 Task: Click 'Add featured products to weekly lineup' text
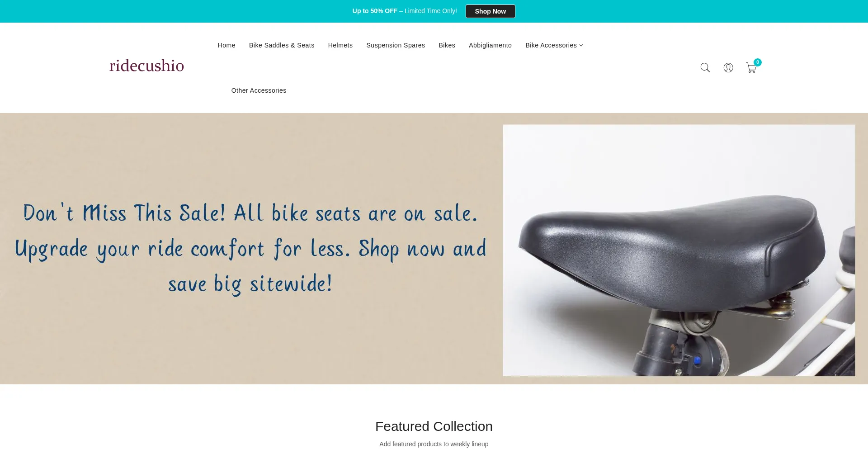pyautogui.click(x=434, y=444)
